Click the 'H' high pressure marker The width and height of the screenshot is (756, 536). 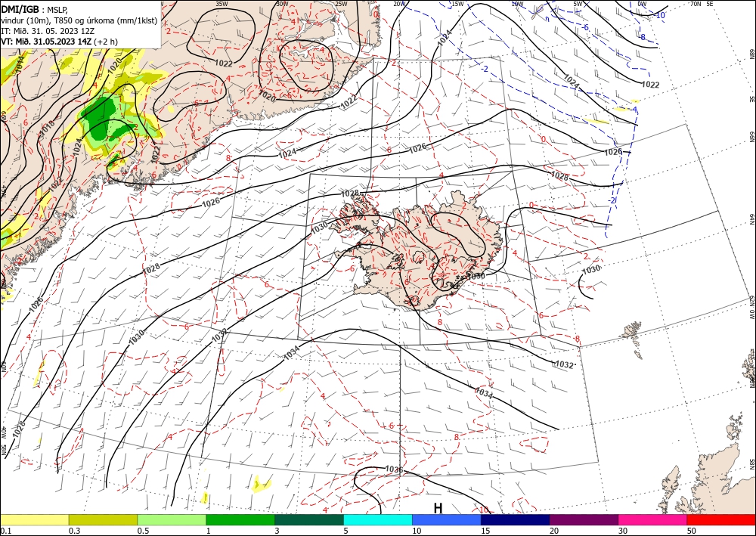point(438,508)
